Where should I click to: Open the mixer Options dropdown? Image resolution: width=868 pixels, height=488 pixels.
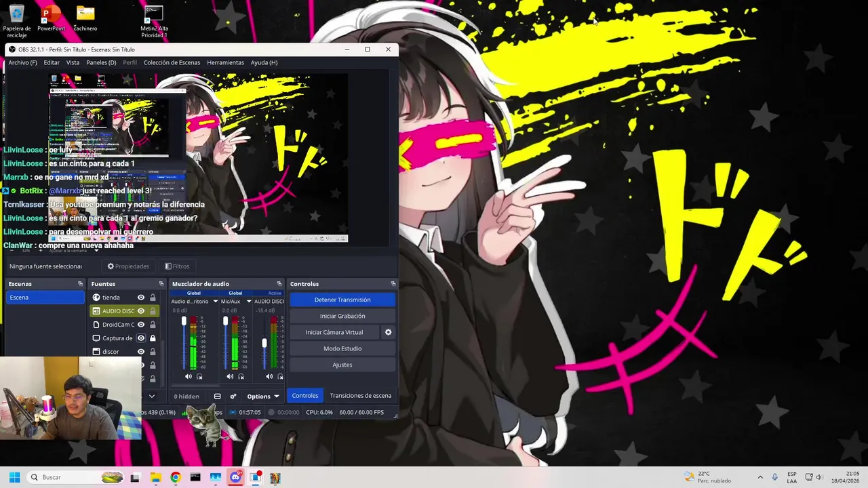point(263,396)
